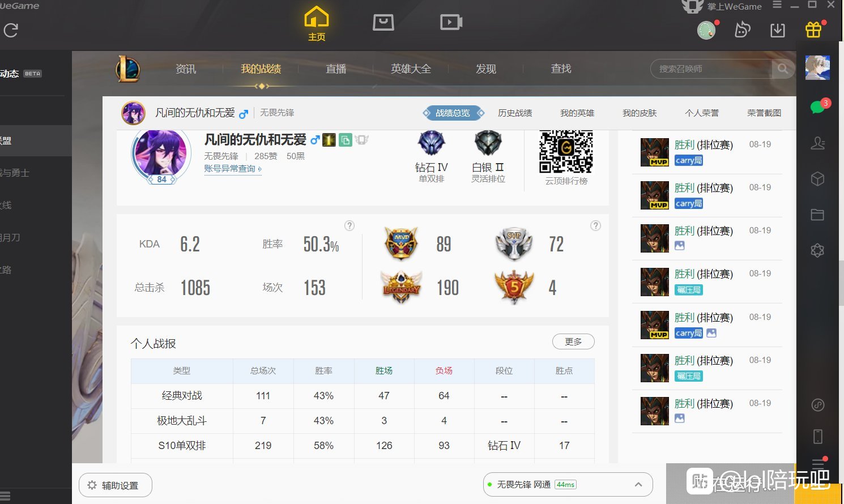Click the yellow badge icon beside summoner name

pyautogui.click(x=329, y=139)
